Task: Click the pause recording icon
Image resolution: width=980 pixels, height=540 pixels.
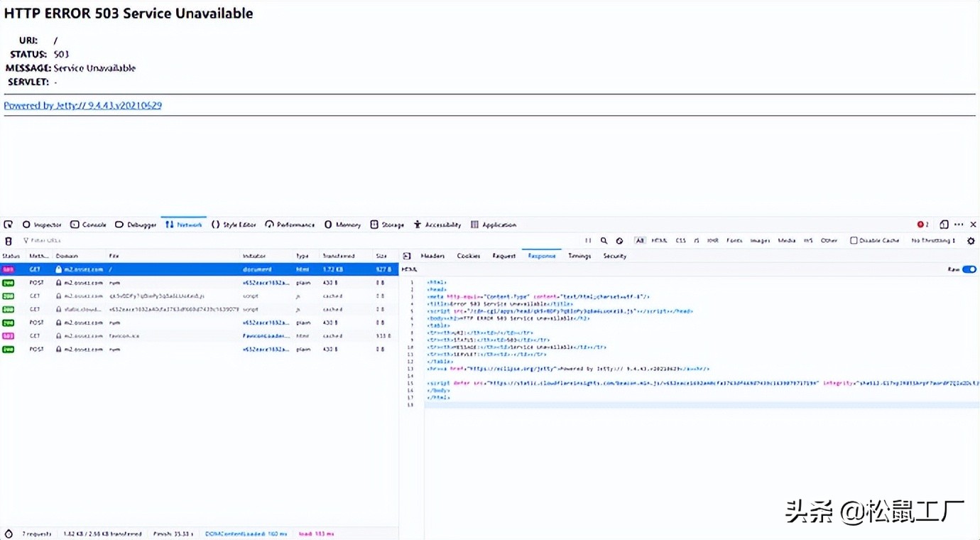Action: tap(588, 241)
